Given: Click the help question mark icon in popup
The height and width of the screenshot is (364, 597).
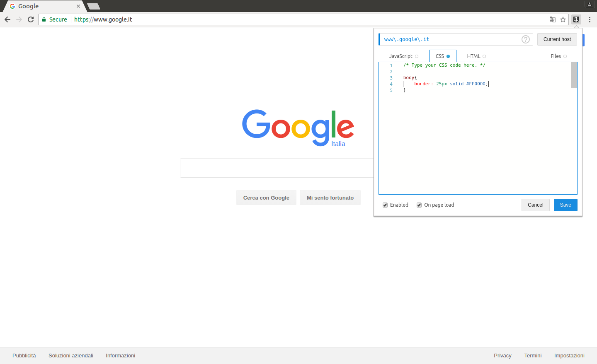Looking at the screenshot, I should pyautogui.click(x=526, y=39).
